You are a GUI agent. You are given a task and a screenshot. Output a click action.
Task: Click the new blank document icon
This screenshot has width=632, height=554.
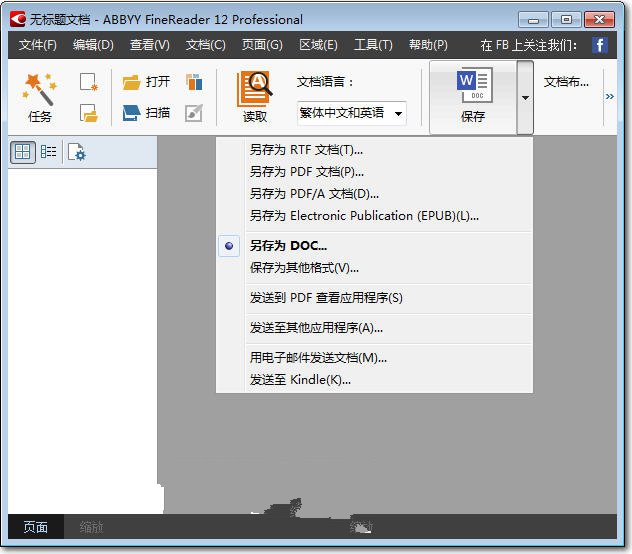click(x=89, y=82)
